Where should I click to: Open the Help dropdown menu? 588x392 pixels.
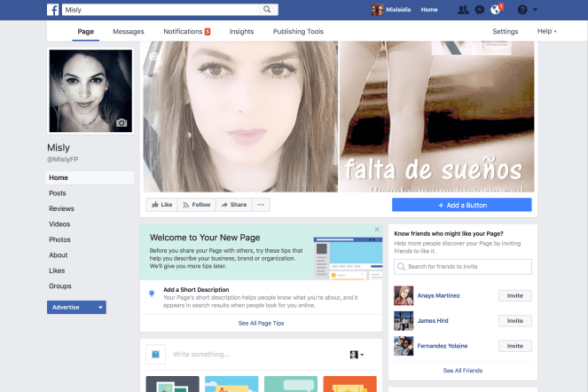(x=546, y=31)
